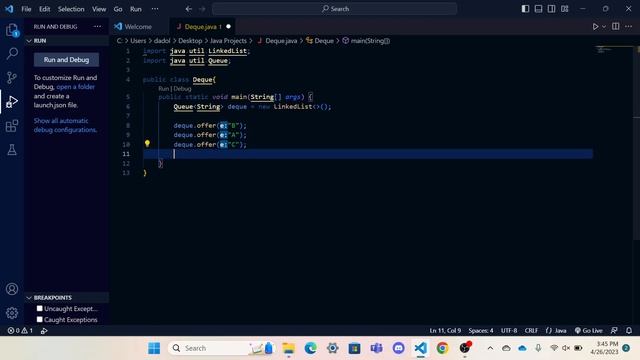Click Ln 11, Col 9 in status bar
Screen dimensions: 640x360
(445, 331)
